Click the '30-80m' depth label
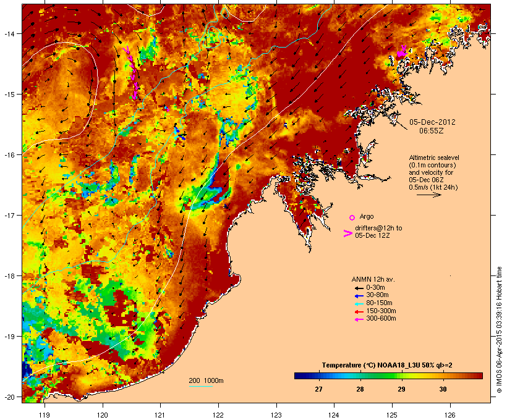507x420 pixels. [x=377, y=295]
